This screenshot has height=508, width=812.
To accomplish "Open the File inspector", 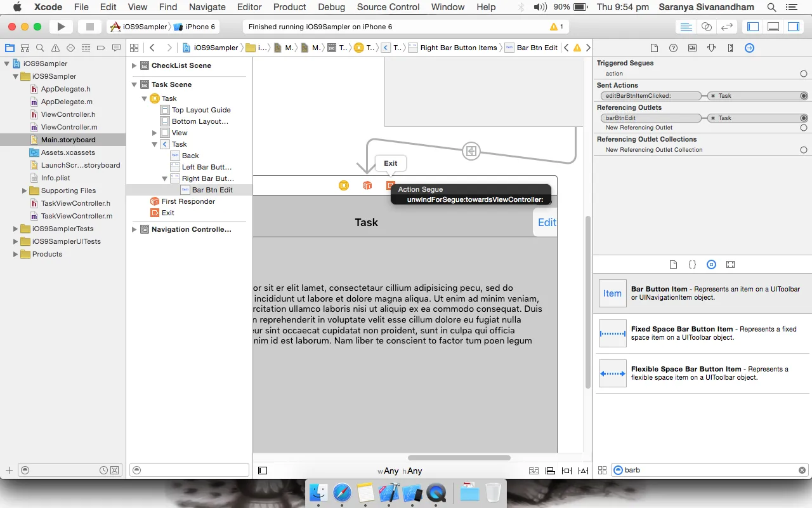I will (655, 48).
